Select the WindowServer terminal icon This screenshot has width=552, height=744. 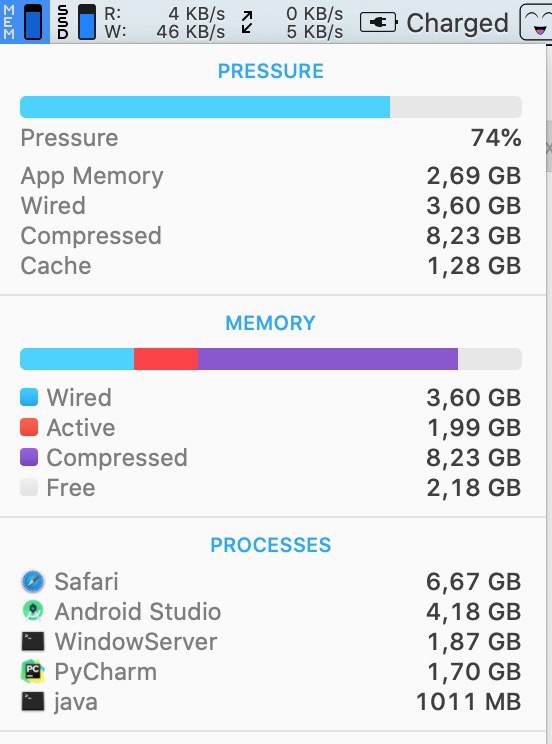point(33,642)
